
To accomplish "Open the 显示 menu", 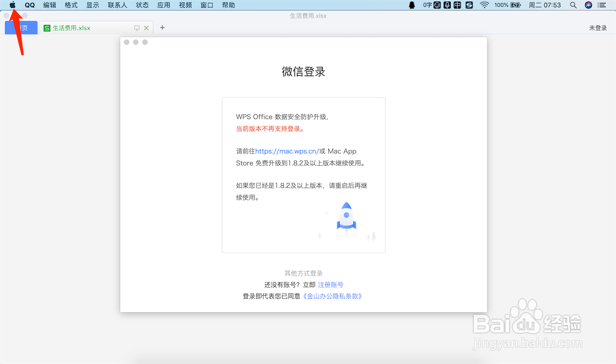I will click(93, 5).
